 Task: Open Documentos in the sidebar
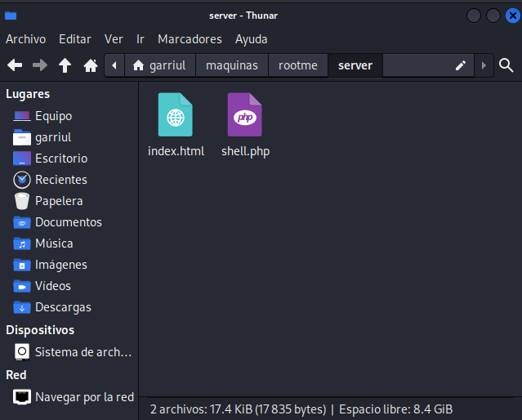(69, 222)
